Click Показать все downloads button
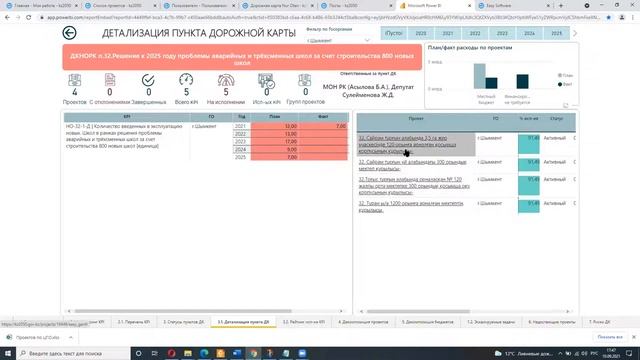640x360 pixels. tap(610, 337)
